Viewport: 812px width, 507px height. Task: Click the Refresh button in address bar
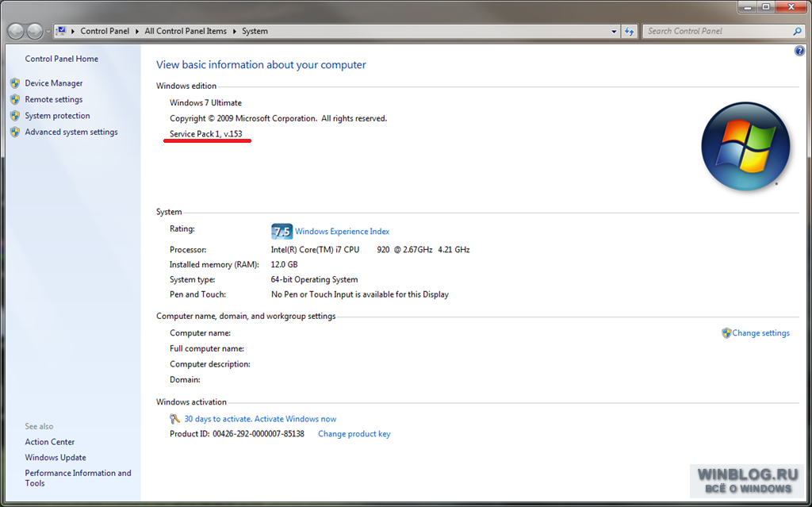(x=629, y=32)
